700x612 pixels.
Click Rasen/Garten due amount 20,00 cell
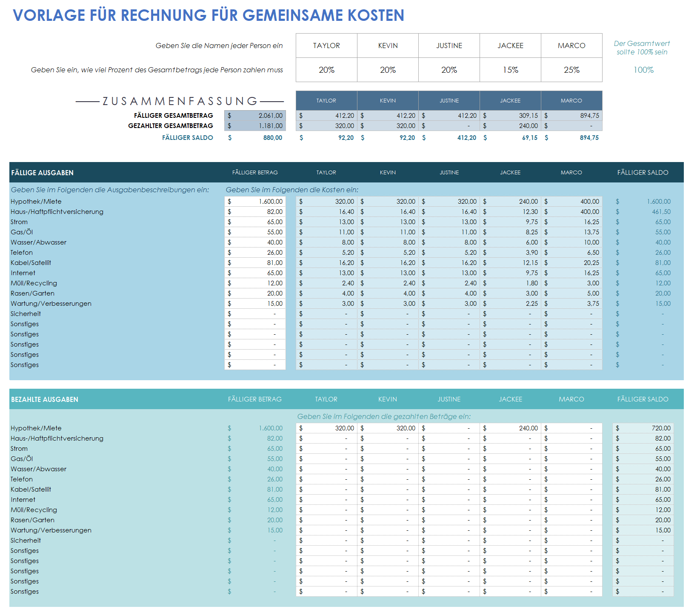[255, 293]
